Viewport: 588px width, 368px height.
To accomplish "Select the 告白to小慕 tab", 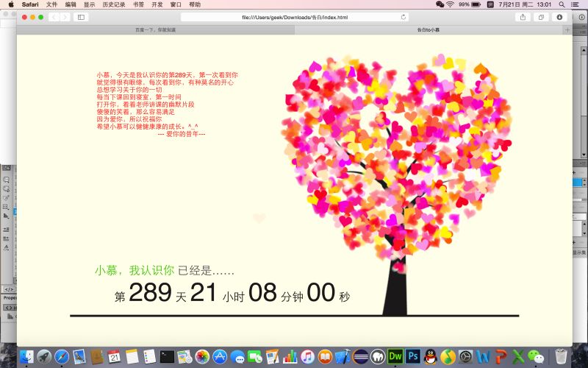I will (429, 29).
